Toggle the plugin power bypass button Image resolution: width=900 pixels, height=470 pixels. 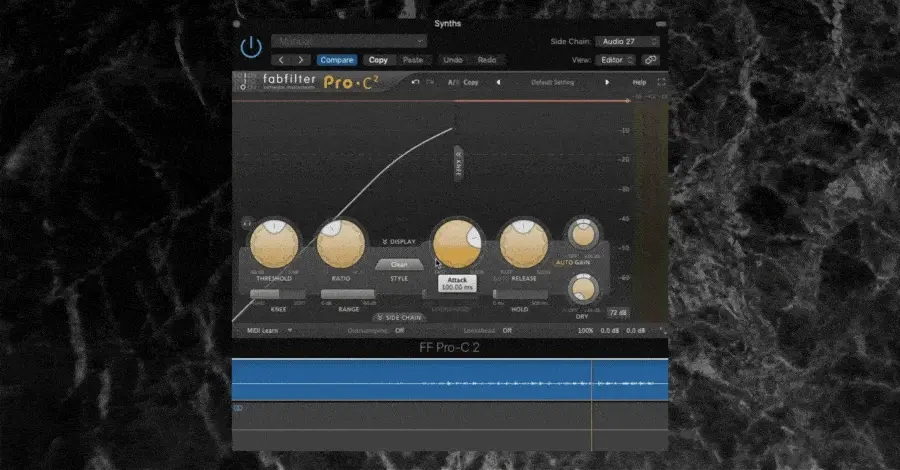click(251, 48)
